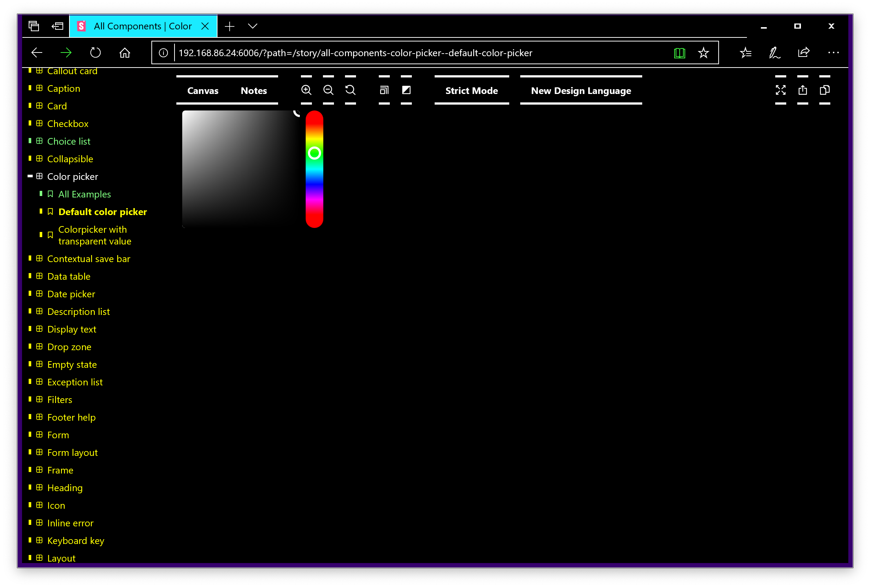Switch to the Canvas tab

(202, 91)
